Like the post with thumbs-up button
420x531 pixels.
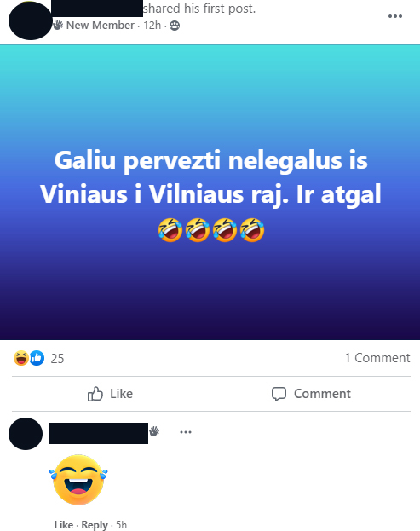coord(110,394)
